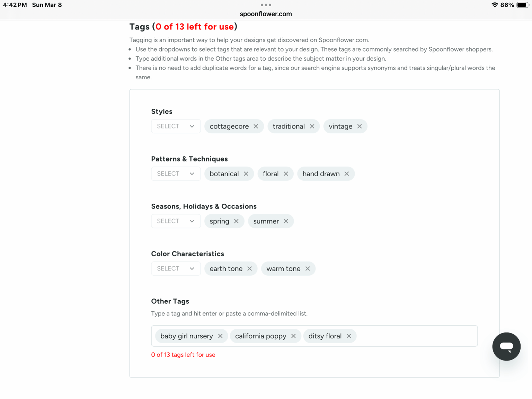The height and width of the screenshot is (399, 532).
Task: Click the Other Tags heading
Action: point(170,301)
